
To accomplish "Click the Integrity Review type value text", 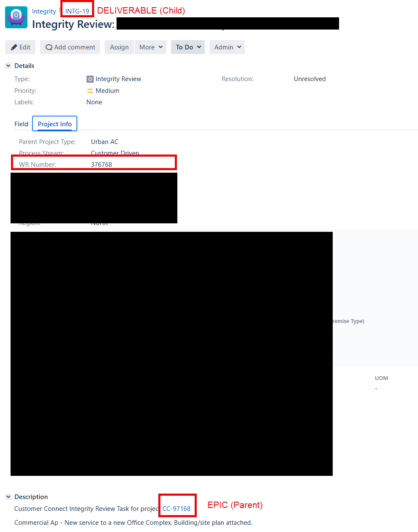I will click(118, 79).
